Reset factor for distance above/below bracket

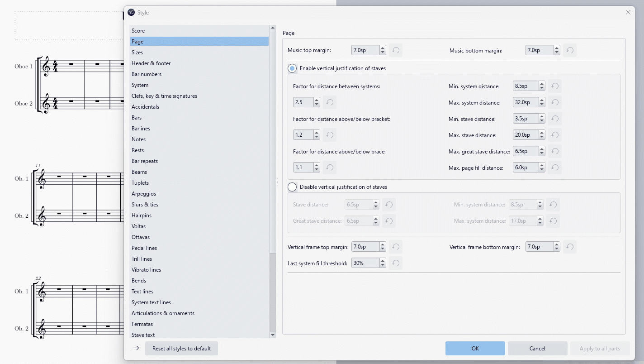tap(330, 135)
